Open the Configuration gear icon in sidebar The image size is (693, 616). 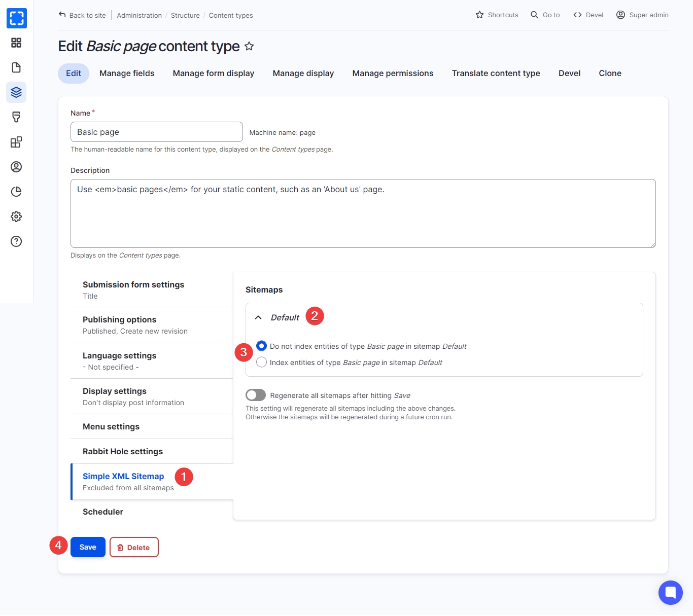pyautogui.click(x=16, y=216)
